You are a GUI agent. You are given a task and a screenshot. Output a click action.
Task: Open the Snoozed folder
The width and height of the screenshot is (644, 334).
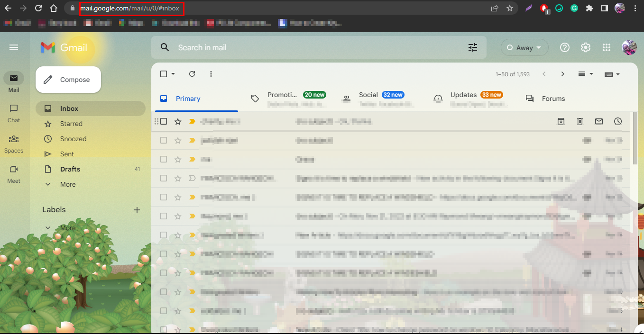pyautogui.click(x=91, y=139)
